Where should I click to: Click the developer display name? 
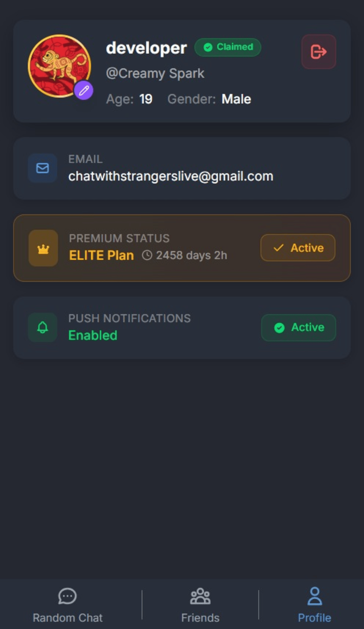146,48
